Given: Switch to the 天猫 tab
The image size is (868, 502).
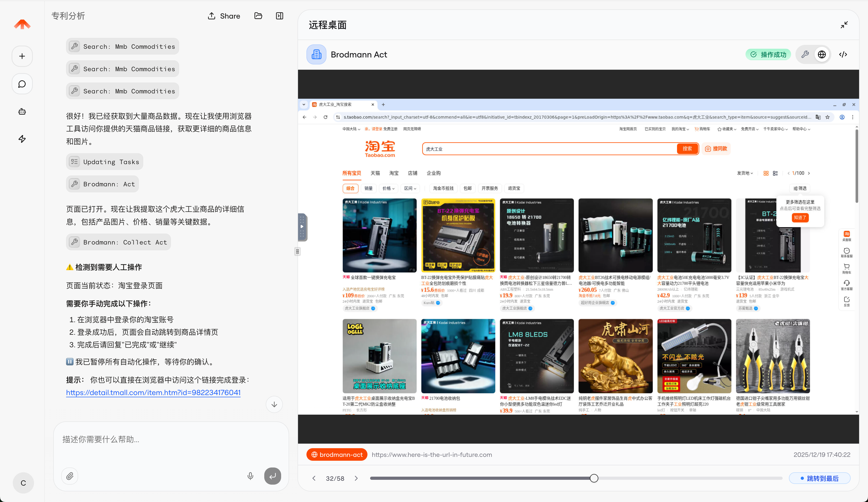Looking at the screenshot, I should pyautogui.click(x=375, y=173).
